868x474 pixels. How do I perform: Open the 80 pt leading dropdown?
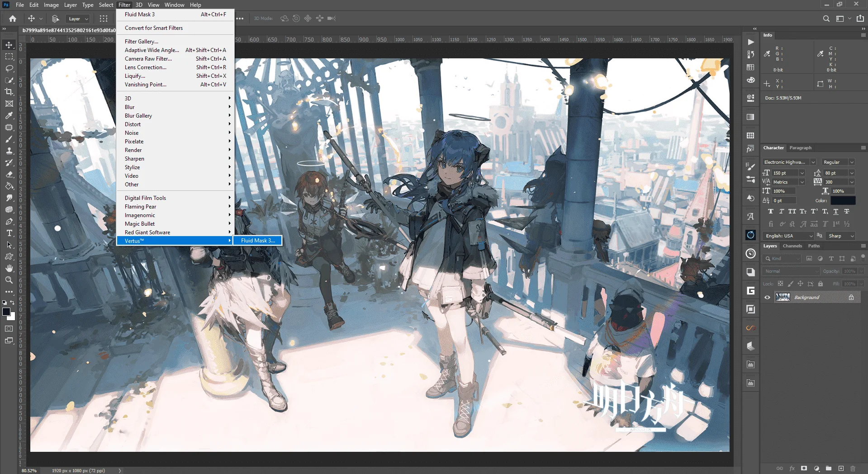pos(852,173)
